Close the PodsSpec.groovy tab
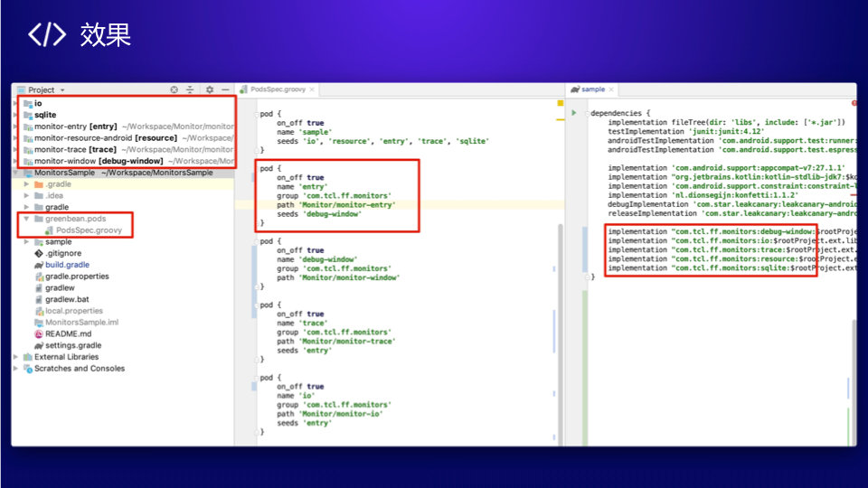Image resolution: width=868 pixels, height=488 pixels. tap(312, 89)
